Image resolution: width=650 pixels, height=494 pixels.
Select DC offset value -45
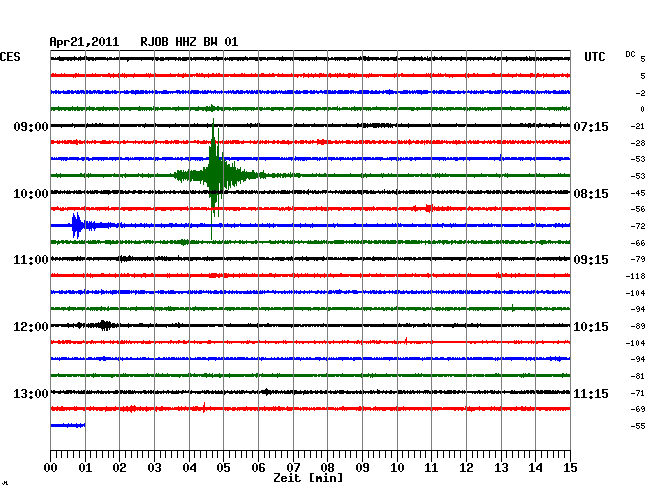[x=638, y=193]
